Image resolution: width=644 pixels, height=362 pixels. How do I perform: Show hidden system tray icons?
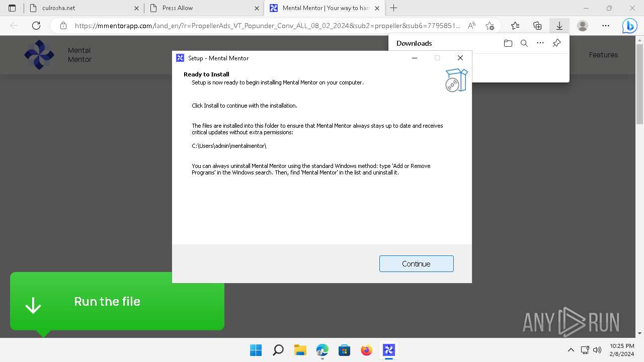point(571,350)
